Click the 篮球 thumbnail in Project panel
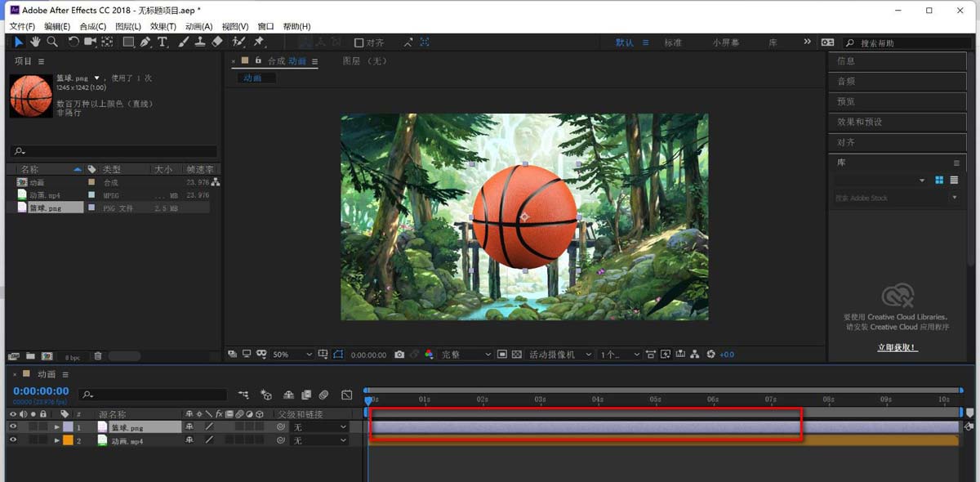The height and width of the screenshot is (482, 980). 31,96
